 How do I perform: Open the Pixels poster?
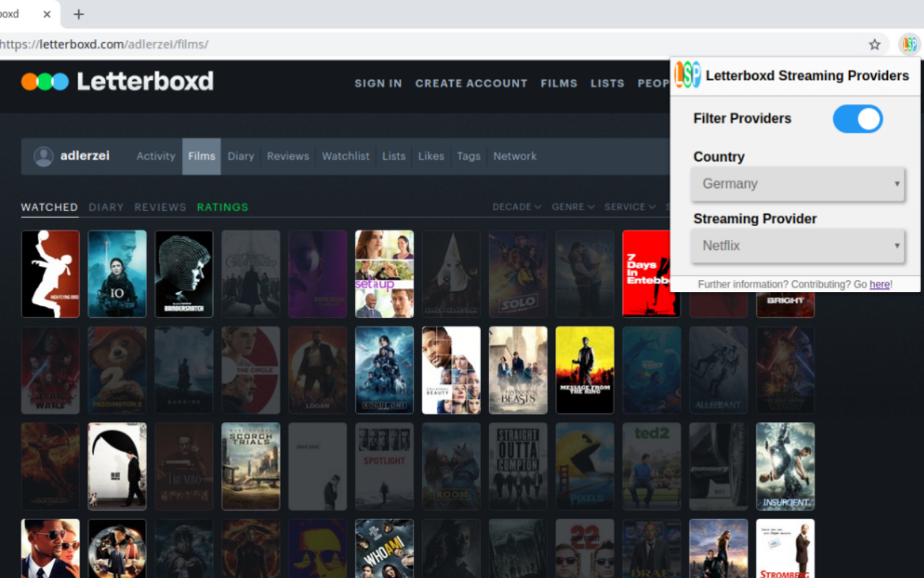585,467
